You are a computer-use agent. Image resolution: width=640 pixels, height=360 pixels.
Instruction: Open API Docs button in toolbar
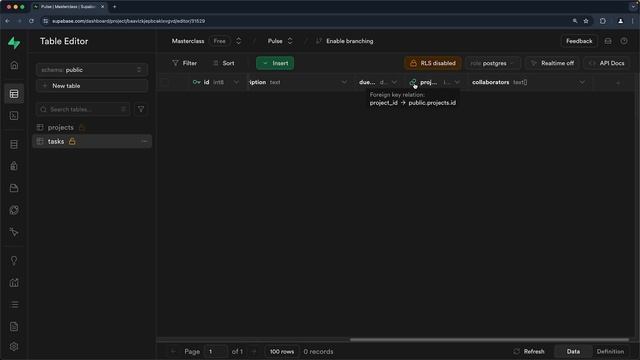point(607,63)
